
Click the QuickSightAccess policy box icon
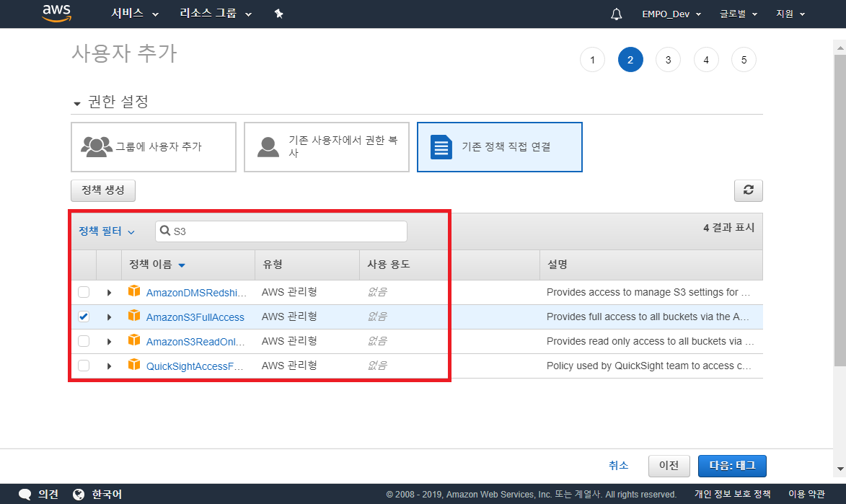point(134,365)
